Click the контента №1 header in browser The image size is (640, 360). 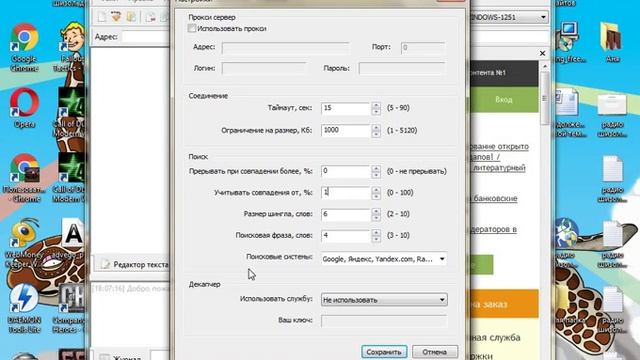click(504, 73)
